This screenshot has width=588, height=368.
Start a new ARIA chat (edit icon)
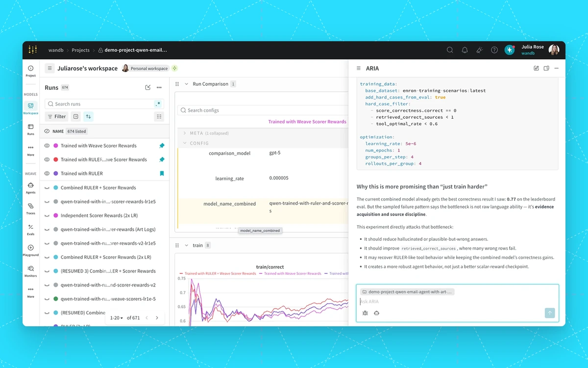pos(536,68)
